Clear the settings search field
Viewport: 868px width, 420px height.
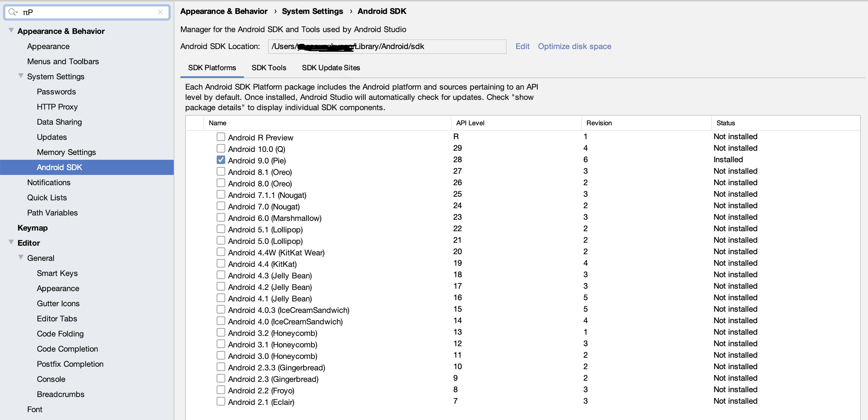160,12
